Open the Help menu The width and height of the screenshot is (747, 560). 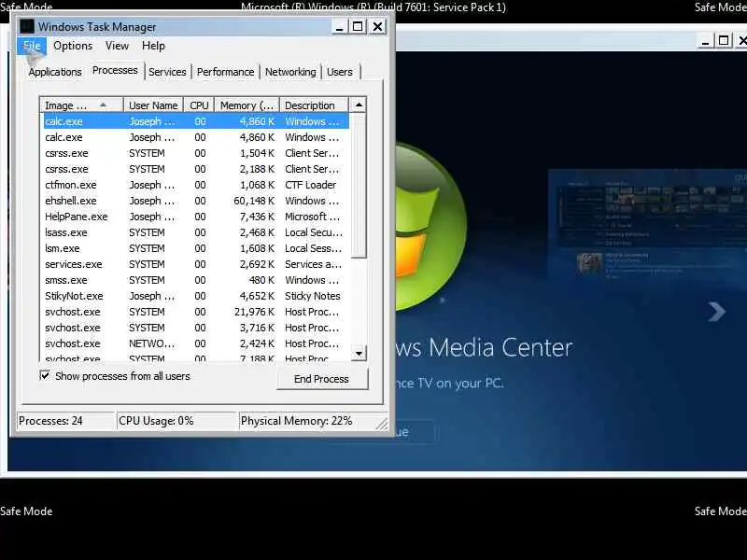[x=153, y=46]
